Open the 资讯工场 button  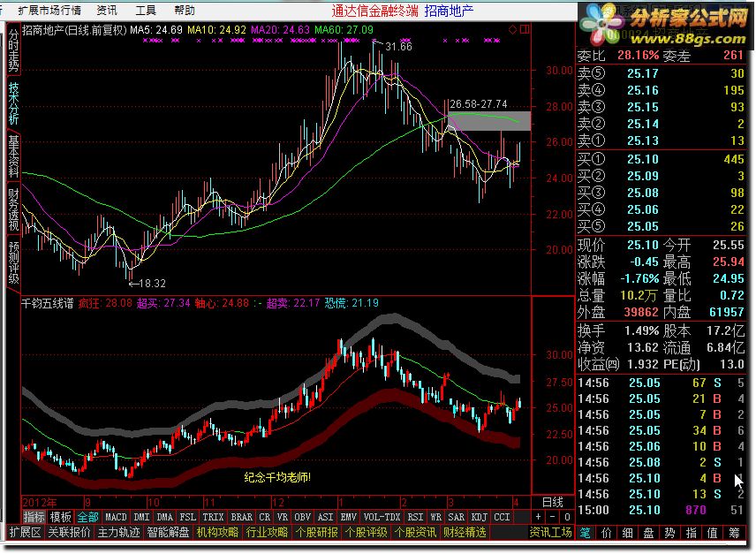[550, 532]
